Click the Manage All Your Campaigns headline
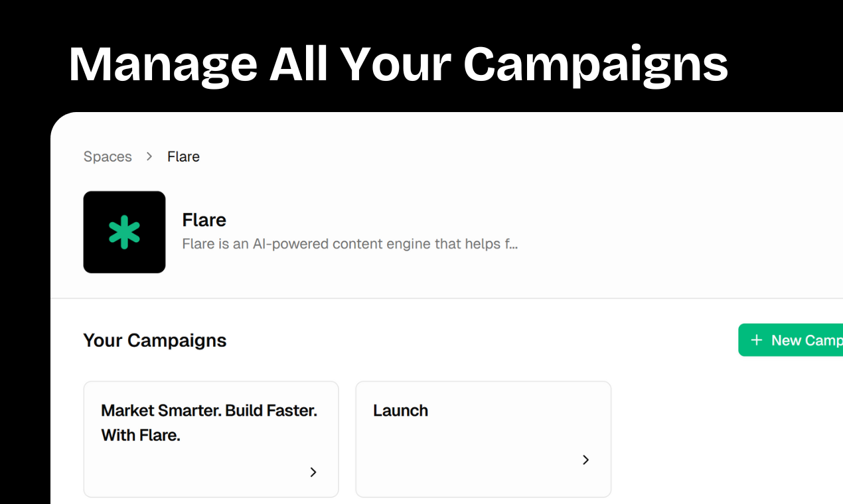Screen dimensions: 843x504 click(x=398, y=64)
